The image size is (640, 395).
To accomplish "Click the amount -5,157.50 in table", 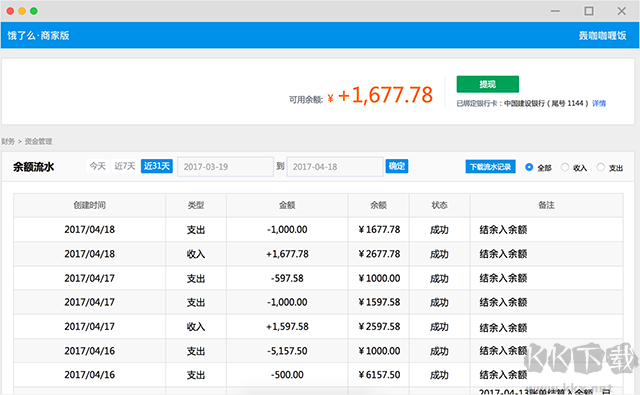I will pyautogui.click(x=287, y=351).
